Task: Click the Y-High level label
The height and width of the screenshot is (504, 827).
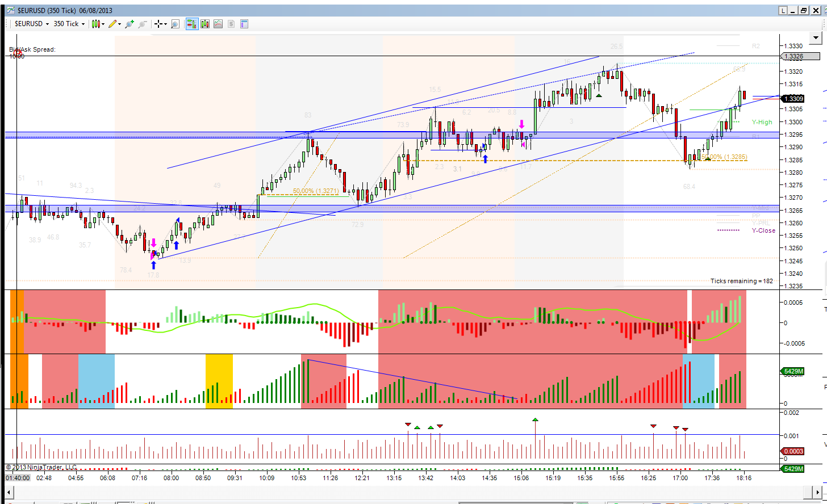Action: 762,122
